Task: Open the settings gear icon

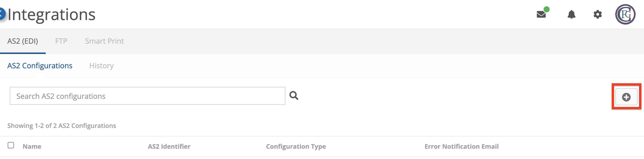Action: 598,15
